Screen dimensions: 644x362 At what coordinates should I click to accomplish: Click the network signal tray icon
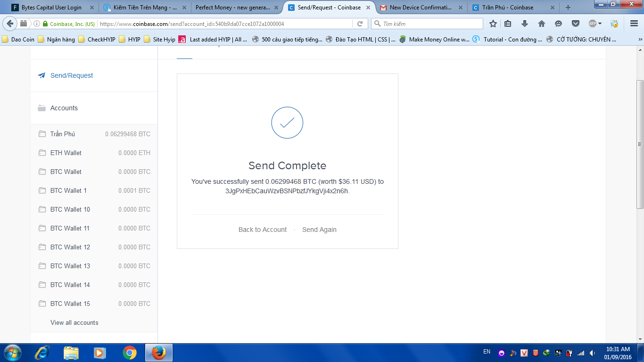(581, 353)
